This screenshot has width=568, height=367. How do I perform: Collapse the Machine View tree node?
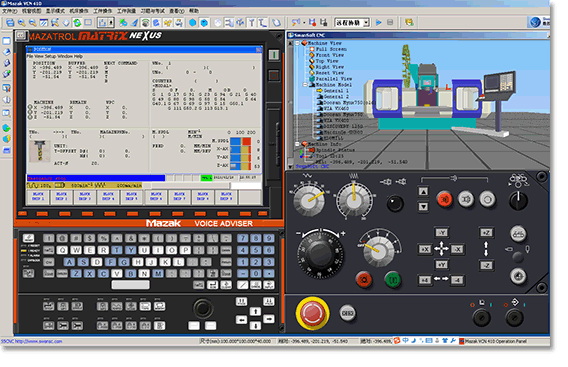297,43
